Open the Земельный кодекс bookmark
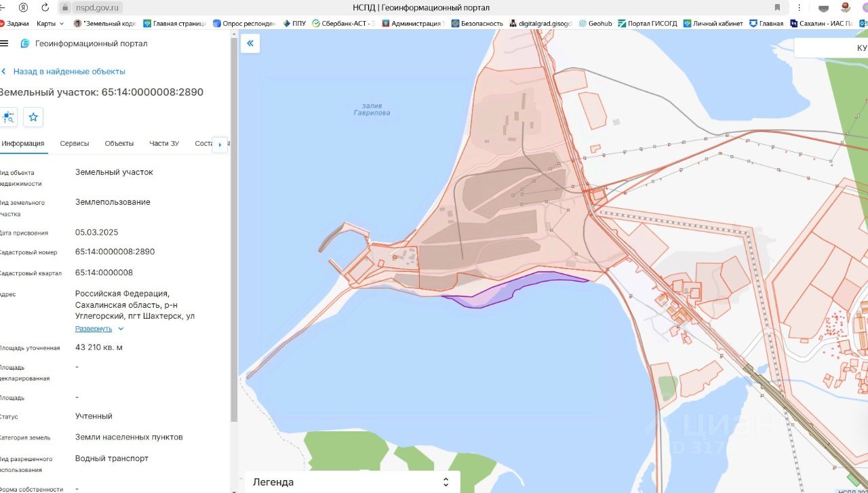This screenshot has height=493, width=868. tap(105, 23)
